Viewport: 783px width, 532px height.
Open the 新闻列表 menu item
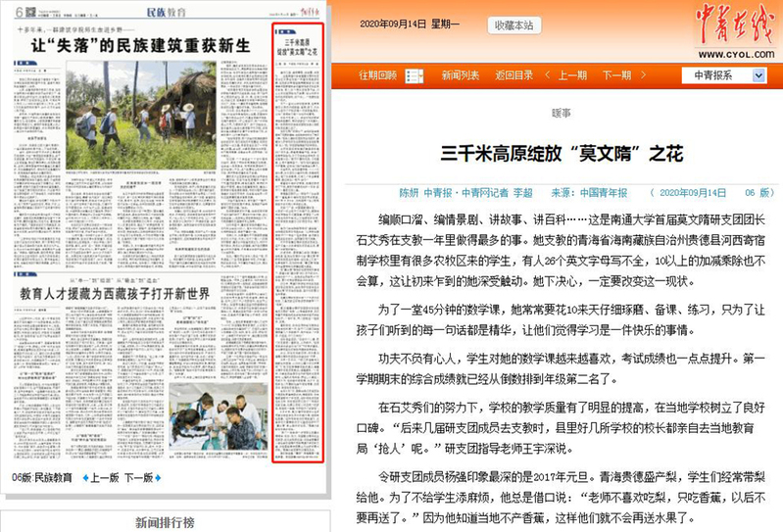click(x=460, y=75)
